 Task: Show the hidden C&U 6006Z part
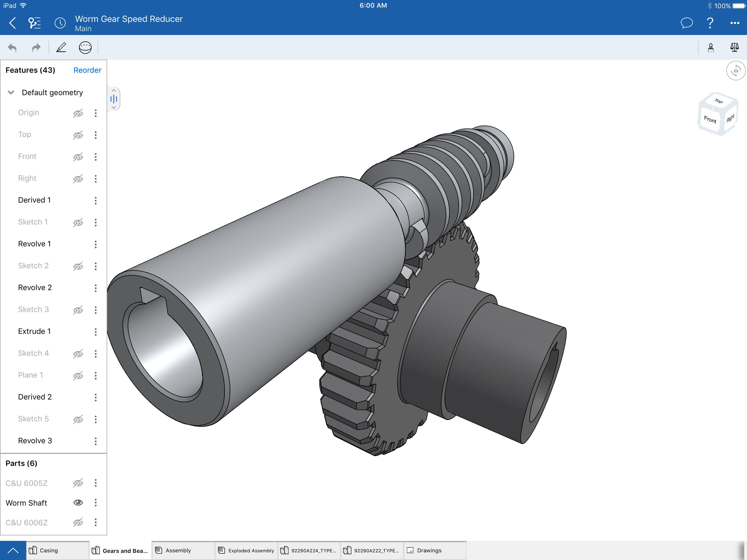pyautogui.click(x=78, y=523)
